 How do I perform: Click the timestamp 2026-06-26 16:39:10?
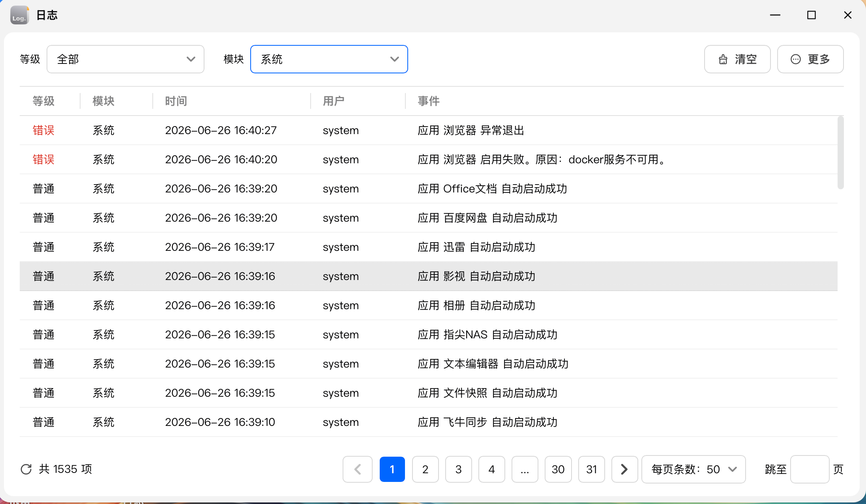click(220, 422)
